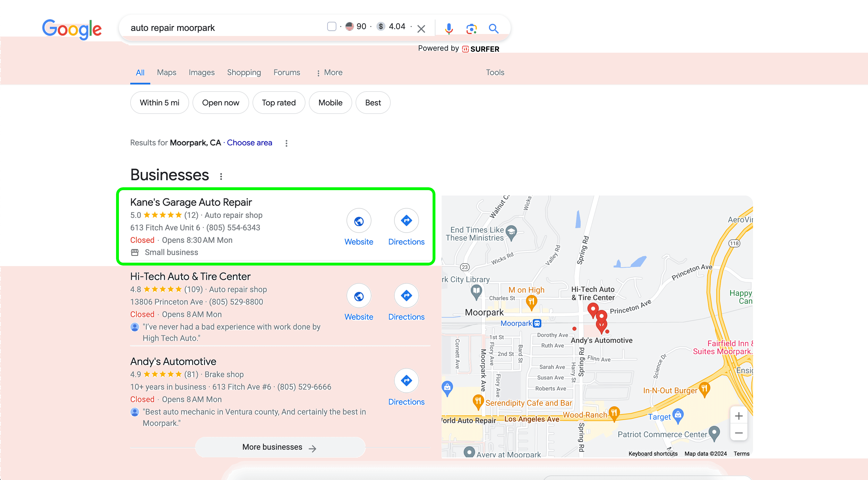The width and height of the screenshot is (868, 480).
Task: Click Website icon for Hi-Tech Auto
Action: (359, 296)
